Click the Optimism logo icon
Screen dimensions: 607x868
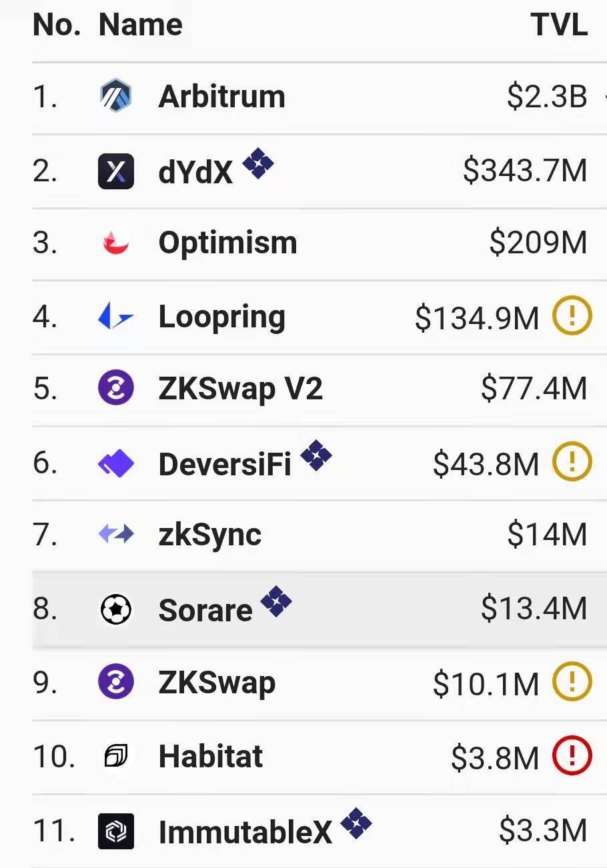[x=115, y=243]
